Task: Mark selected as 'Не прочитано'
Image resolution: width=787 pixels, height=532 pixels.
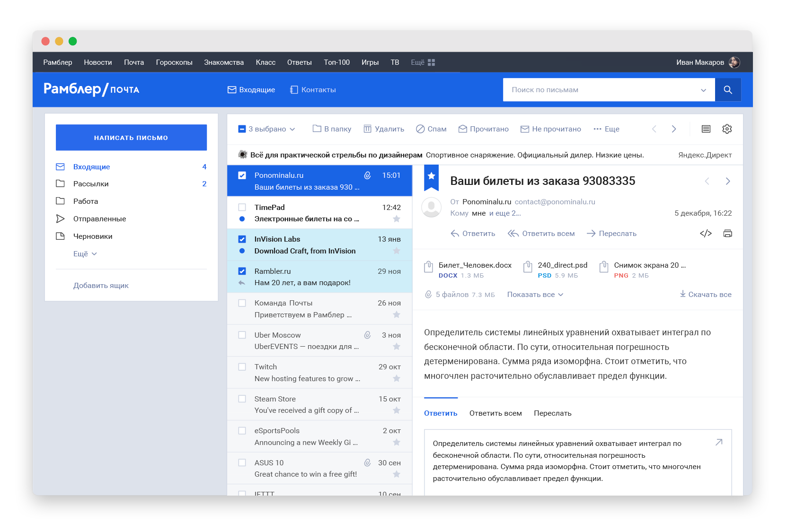Action: coord(551,129)
